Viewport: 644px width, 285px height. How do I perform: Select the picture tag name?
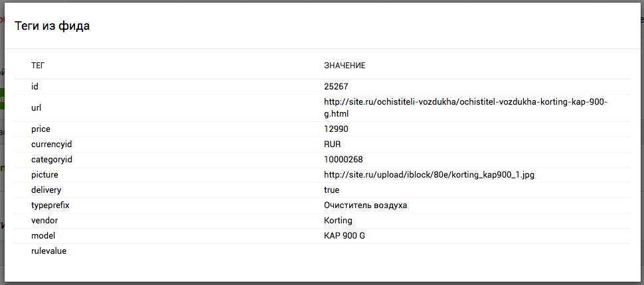click(x=45, y=175)
